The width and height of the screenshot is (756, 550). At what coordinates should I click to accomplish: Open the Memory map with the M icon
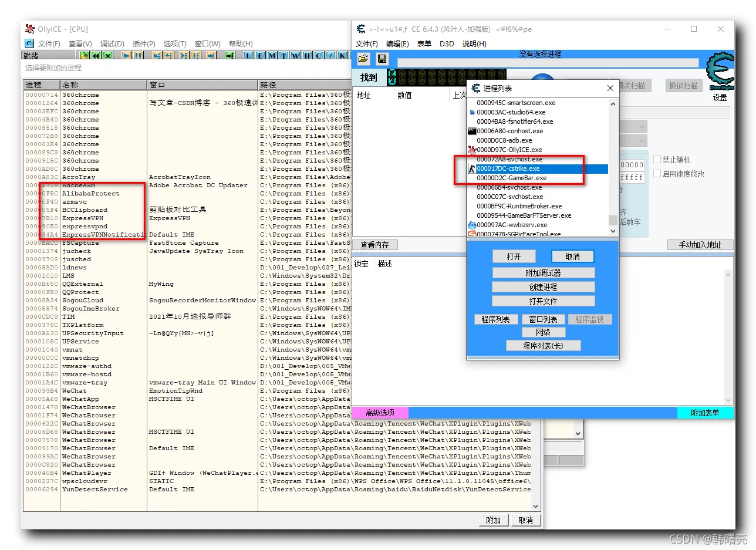272,55
